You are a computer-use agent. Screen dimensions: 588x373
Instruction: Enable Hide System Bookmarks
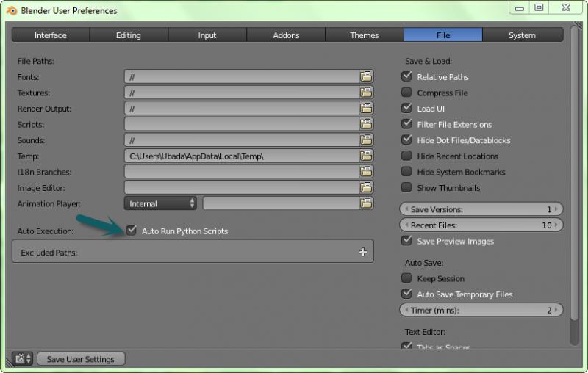click(x=406, y=172)
